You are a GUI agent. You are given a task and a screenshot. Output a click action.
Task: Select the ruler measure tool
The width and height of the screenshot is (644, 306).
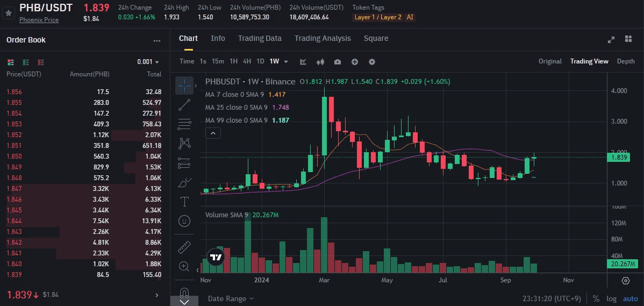(184, 247)
